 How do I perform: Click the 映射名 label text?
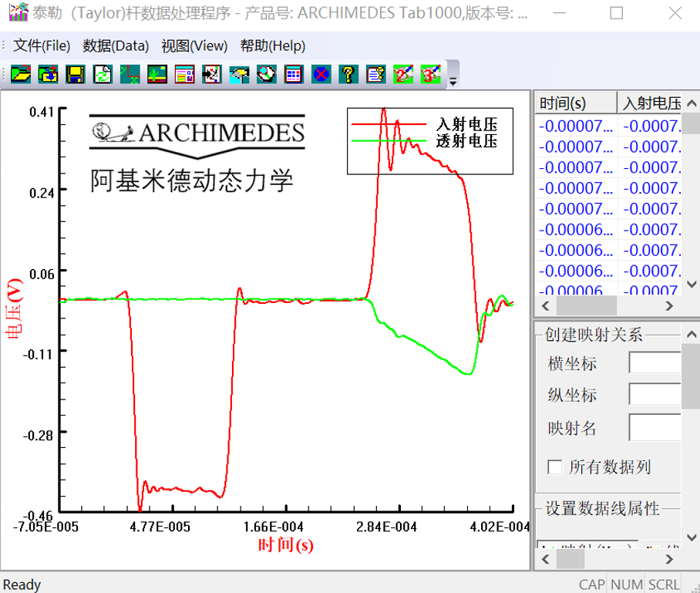(x=572, y=428)
